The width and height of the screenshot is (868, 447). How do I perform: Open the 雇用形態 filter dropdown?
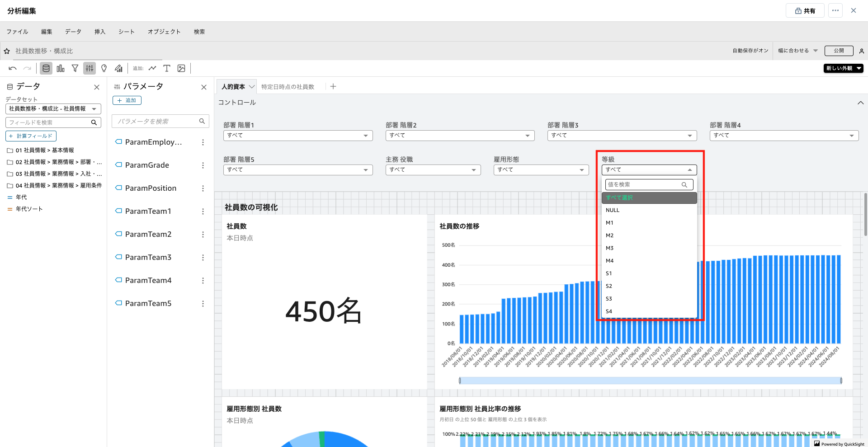[x=541, y=170]
